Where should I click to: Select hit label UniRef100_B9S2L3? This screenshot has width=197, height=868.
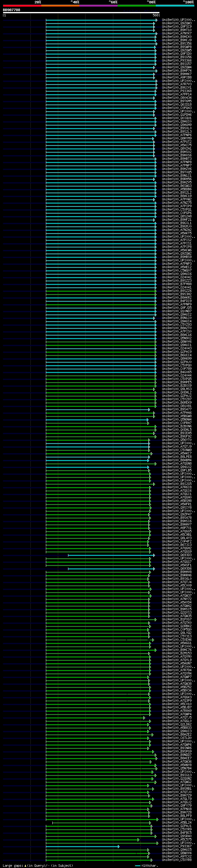point(177,131)
